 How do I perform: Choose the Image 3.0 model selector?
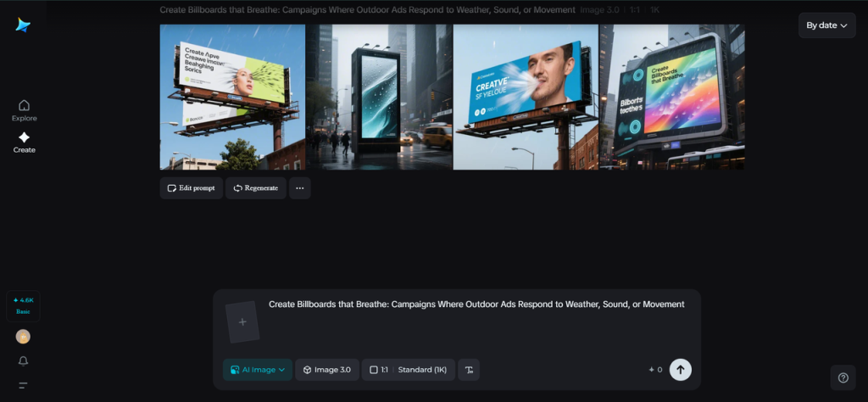pyautogui.click(x=327, y=370)
